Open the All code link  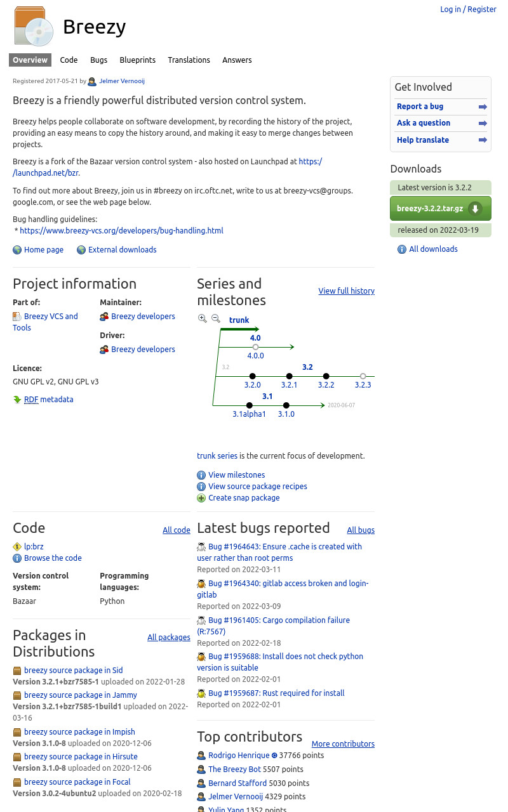[177, 530]
